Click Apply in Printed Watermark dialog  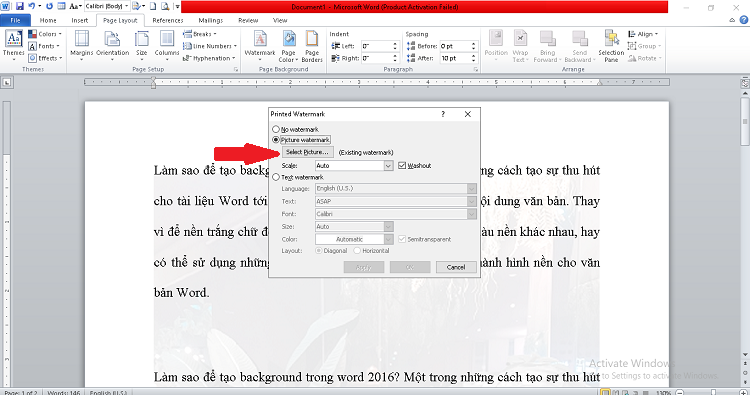point(364,267)
